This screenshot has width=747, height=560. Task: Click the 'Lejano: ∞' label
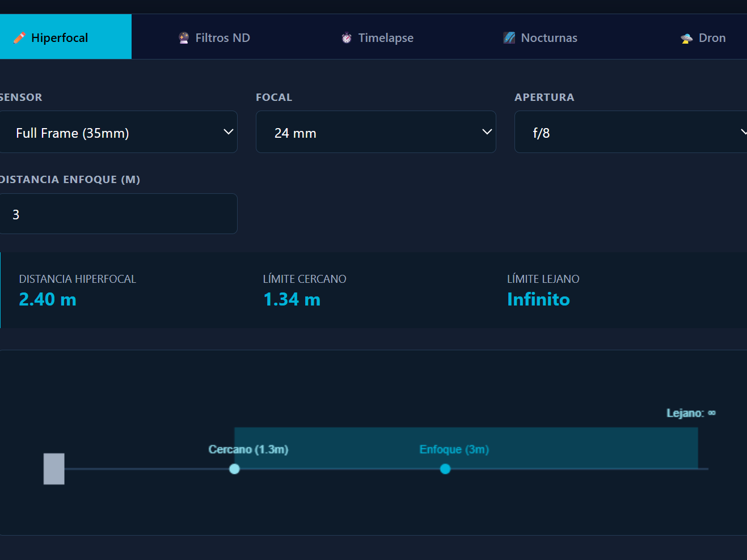(x=691, y=413)
